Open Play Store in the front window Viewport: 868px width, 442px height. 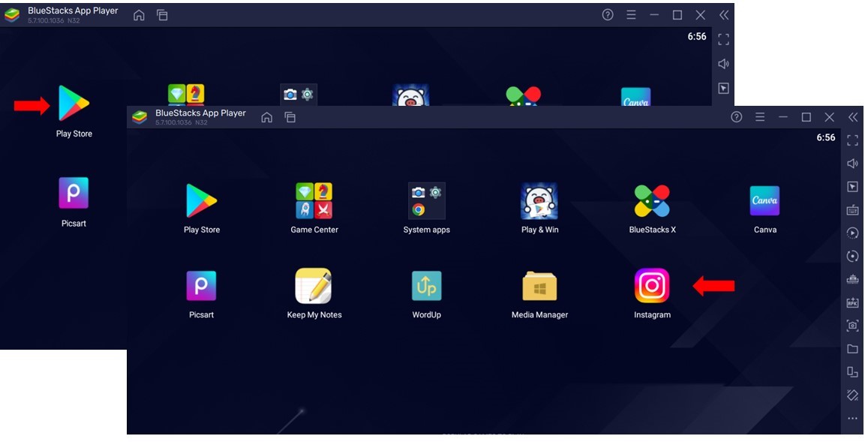pyautogui.click(x=202, y=200)
